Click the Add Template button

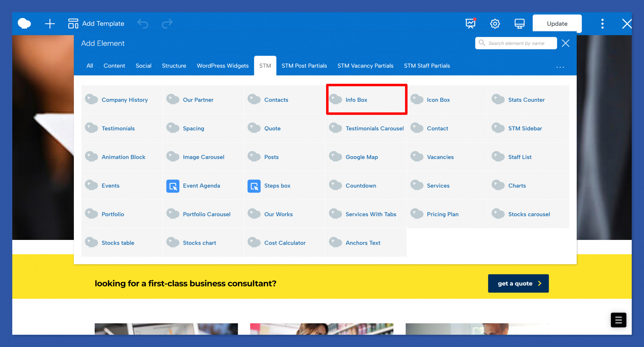(96, 24)
